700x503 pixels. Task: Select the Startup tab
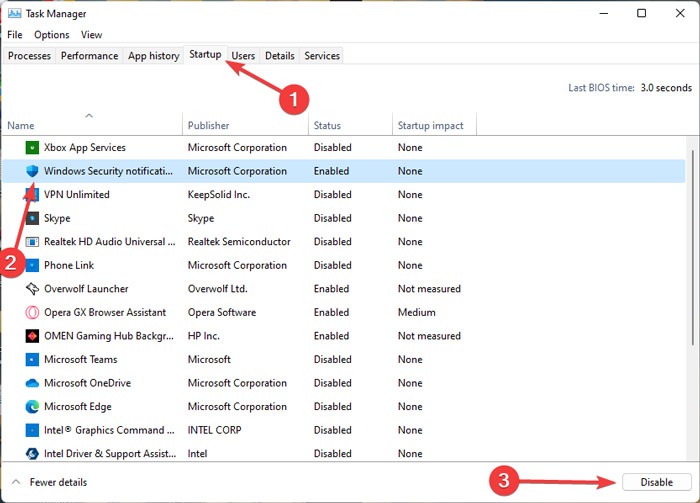(x=205, y=54)
